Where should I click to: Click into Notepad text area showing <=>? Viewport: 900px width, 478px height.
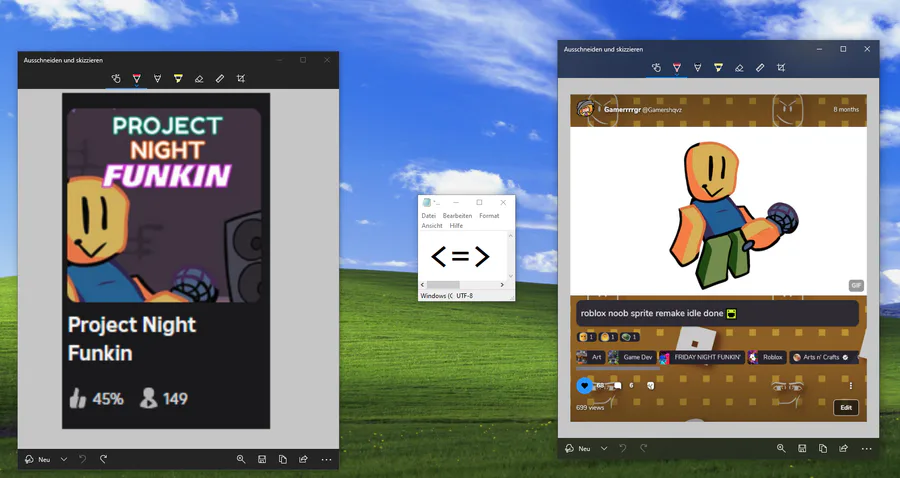pos(462,256)
